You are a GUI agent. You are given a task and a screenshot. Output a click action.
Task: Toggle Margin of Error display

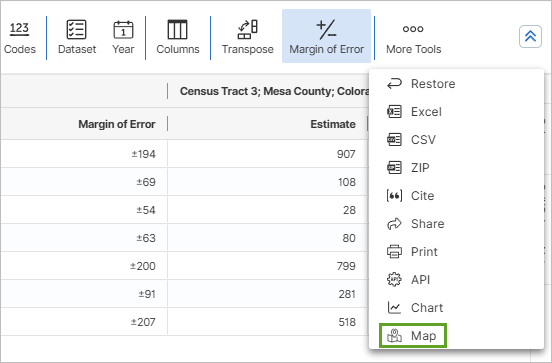326,36
